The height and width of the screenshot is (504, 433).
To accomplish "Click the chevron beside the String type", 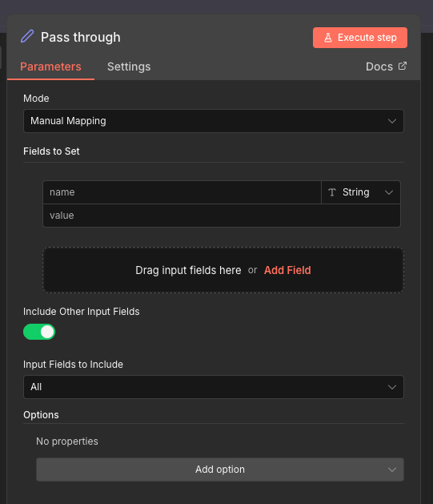I will [x=389, y=192].
